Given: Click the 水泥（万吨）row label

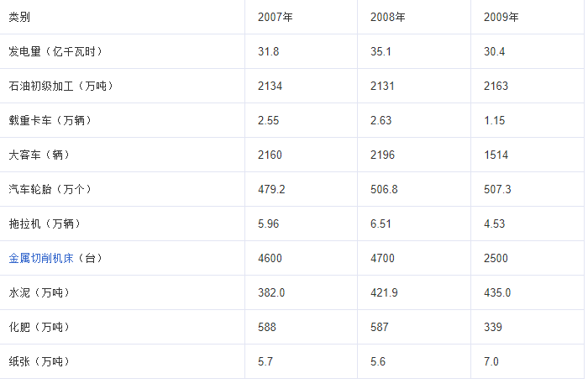Looking at the screenshot, I should point(39,292).
